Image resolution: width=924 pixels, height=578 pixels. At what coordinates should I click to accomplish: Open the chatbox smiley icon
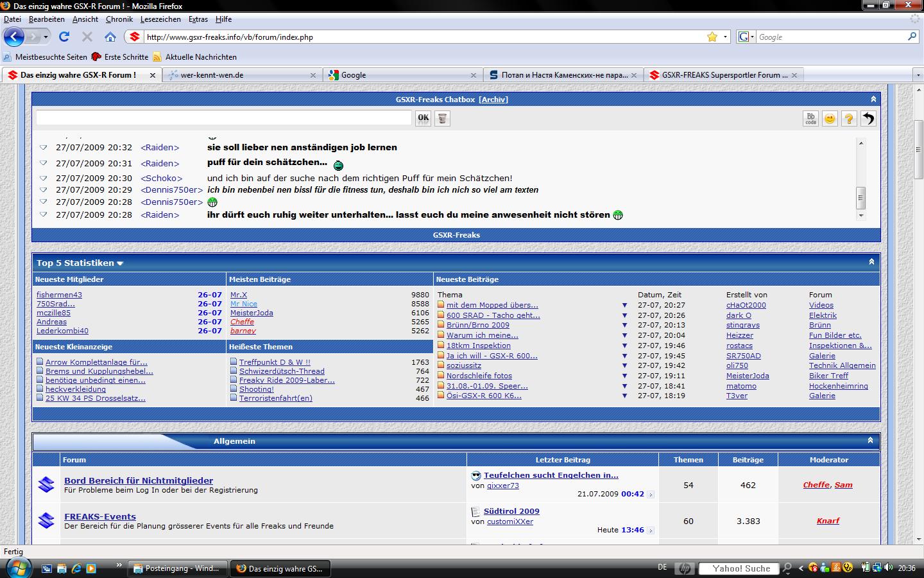[830, 118]
